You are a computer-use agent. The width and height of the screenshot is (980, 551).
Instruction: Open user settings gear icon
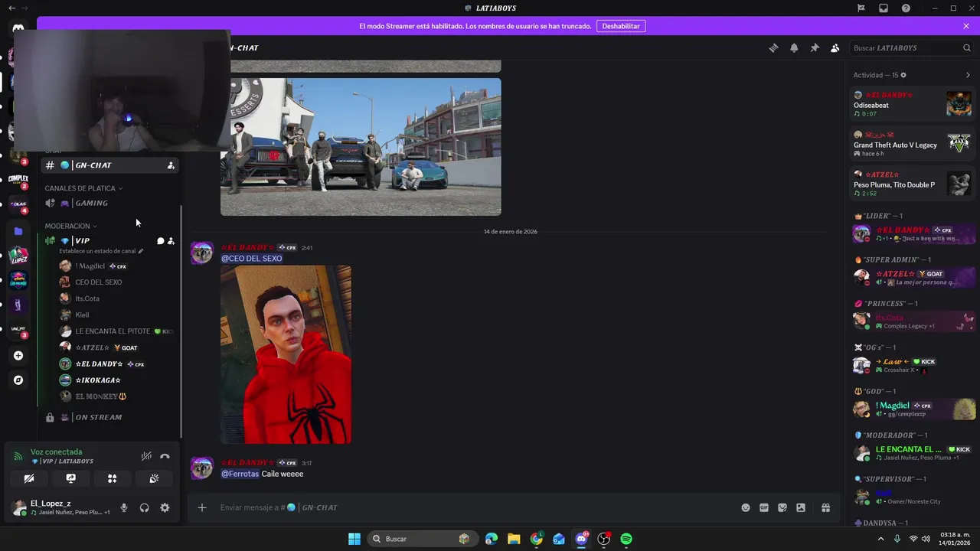pyautogui.click(x=165, y=507)
